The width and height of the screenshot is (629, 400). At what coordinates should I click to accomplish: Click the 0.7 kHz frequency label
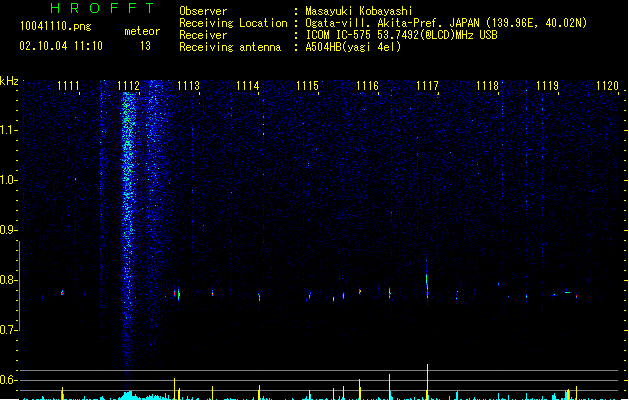(x=8, y=330)
